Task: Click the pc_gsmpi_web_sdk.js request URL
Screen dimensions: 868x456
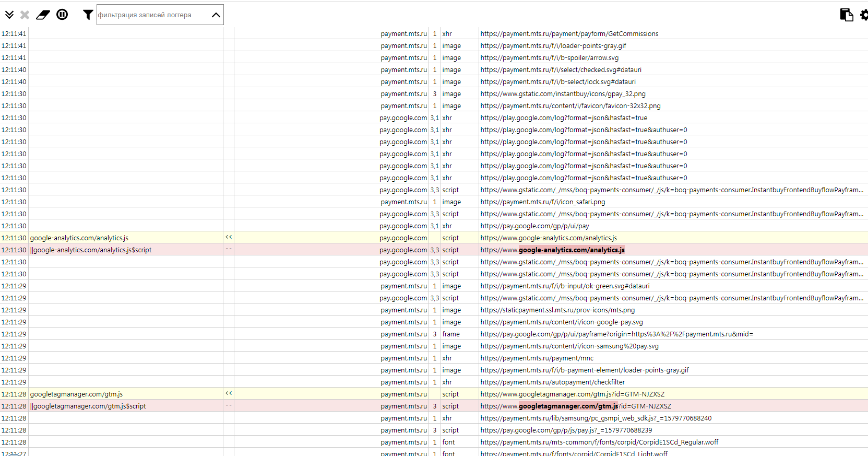Action: click(596, 418)
